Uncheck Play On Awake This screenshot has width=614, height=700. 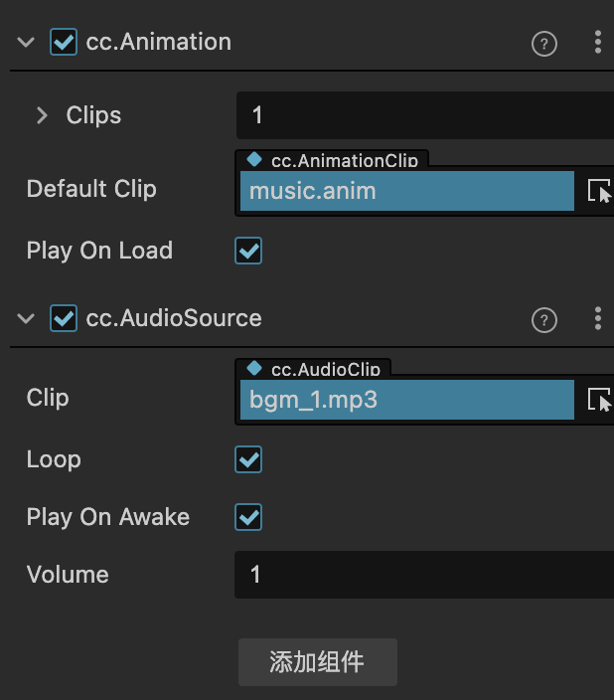pos(248,517)
